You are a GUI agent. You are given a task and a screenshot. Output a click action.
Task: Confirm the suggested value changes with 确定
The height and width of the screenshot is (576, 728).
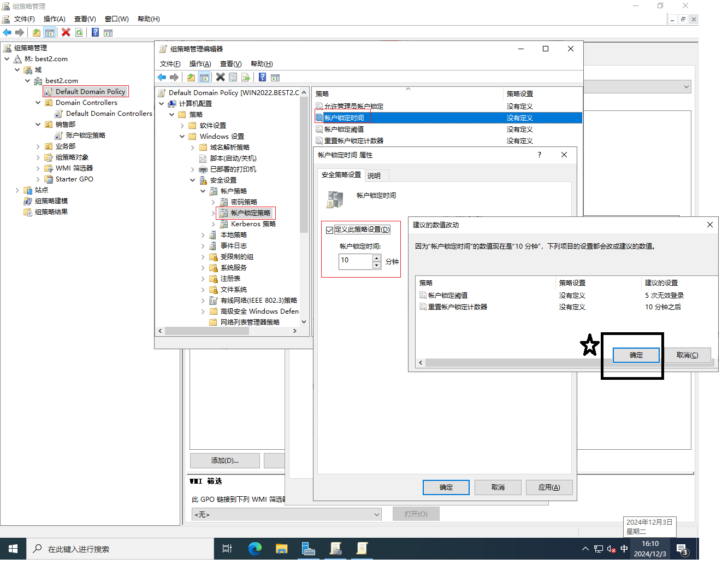point(636,355)
